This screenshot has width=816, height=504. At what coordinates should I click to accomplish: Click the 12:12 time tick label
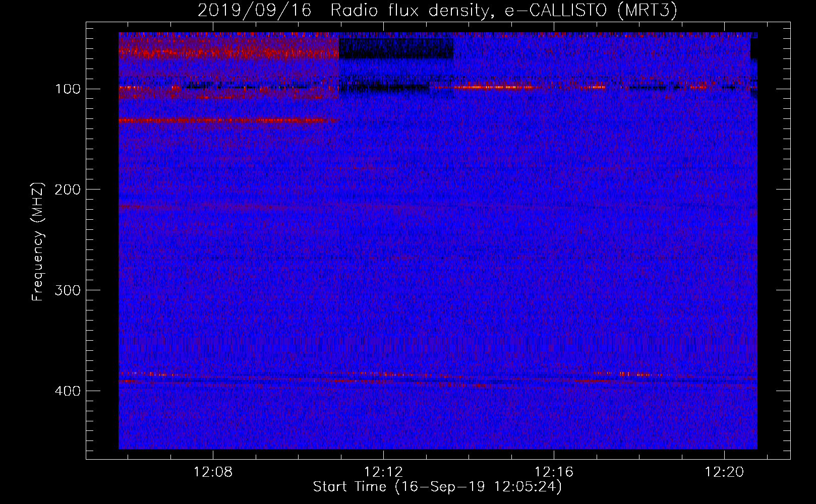[384, 472]
